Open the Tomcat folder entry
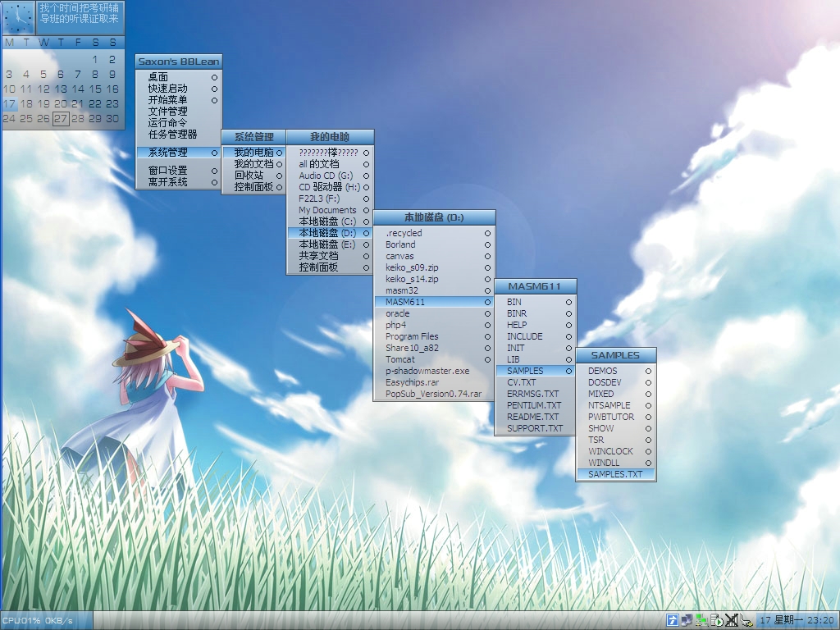Viewport: 840px width, 630px height. click(x=434, y=359)
